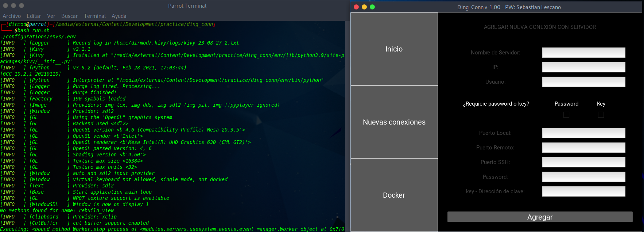
Task: Focus the Puerto Local input field
Action: [x=584, y=133]
